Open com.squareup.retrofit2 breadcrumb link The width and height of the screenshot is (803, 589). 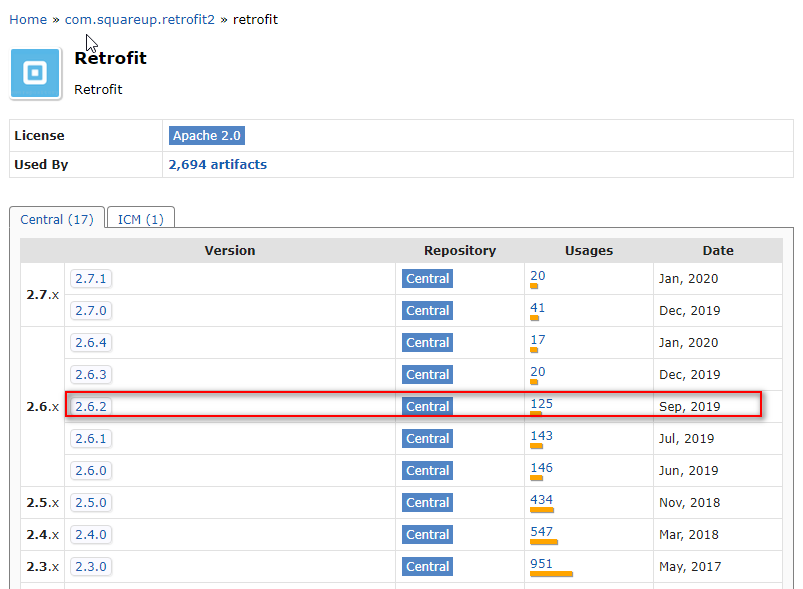coord(139,19)
